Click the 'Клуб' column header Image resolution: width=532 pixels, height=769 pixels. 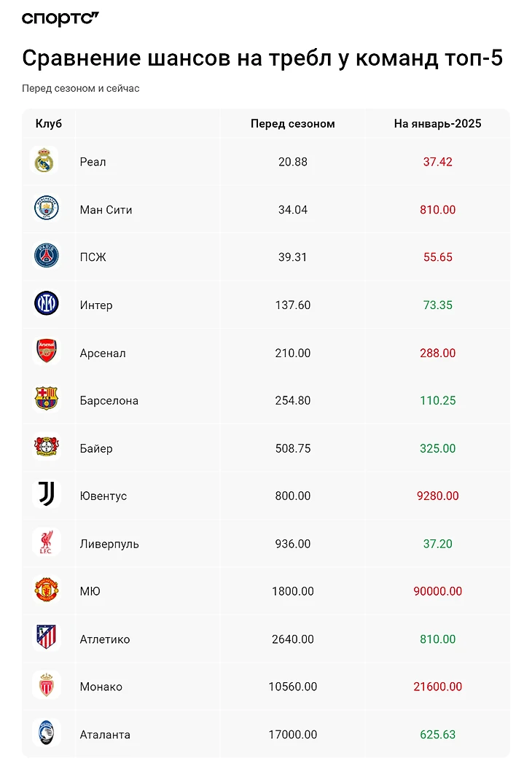tap(49, 124)
